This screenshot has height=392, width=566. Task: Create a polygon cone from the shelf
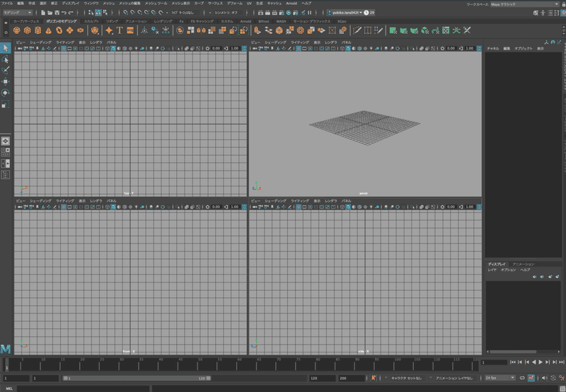pyautogui.click(x=48, y=30)
